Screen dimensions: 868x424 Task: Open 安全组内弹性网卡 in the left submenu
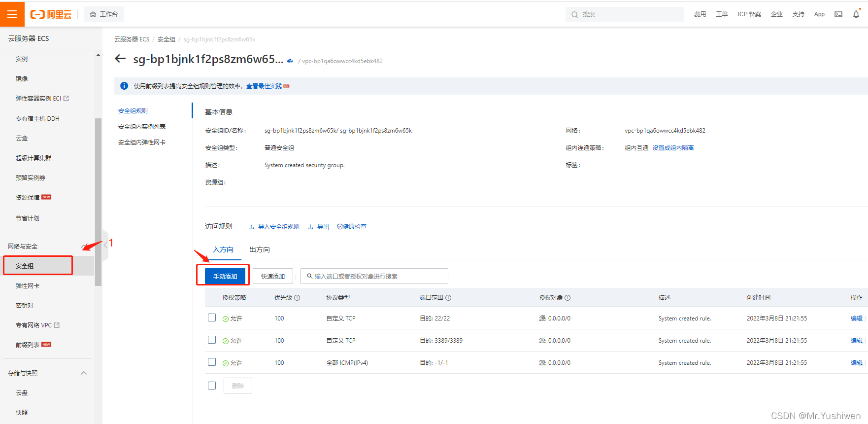click(142, 142)
